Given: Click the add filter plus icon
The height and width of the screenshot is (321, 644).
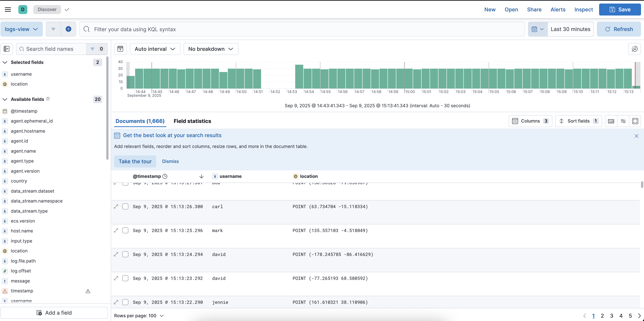Looking at the screenshot, I should pos(68,29).
